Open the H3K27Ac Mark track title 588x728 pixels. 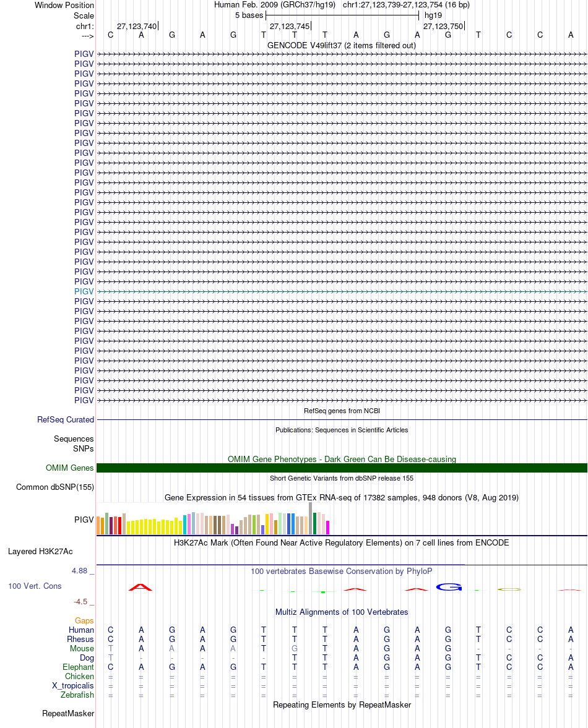click(x=342, y=542)
